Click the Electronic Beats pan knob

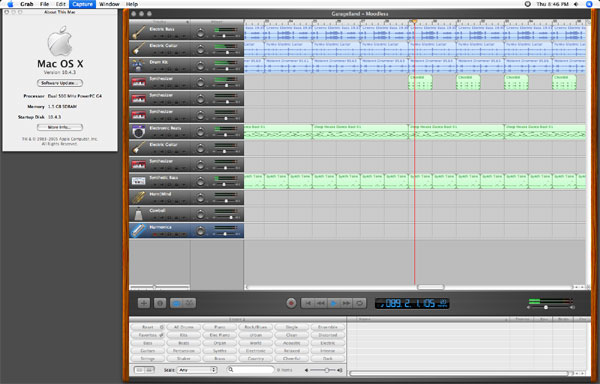pos(201,132)
